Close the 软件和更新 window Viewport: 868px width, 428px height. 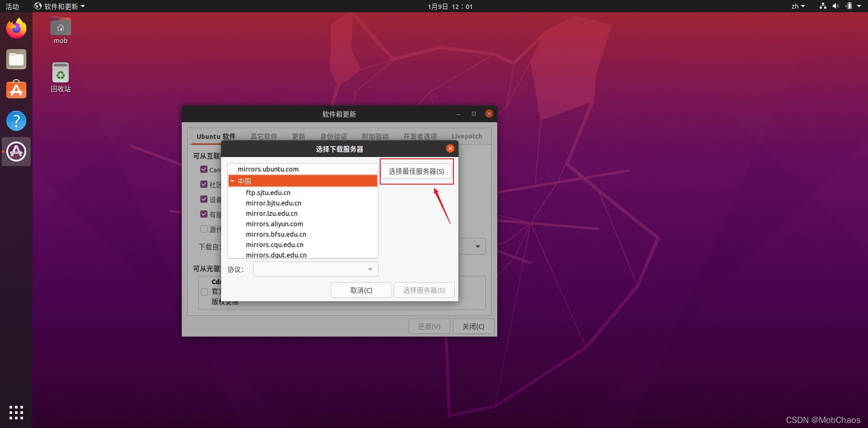pos(489,114)
